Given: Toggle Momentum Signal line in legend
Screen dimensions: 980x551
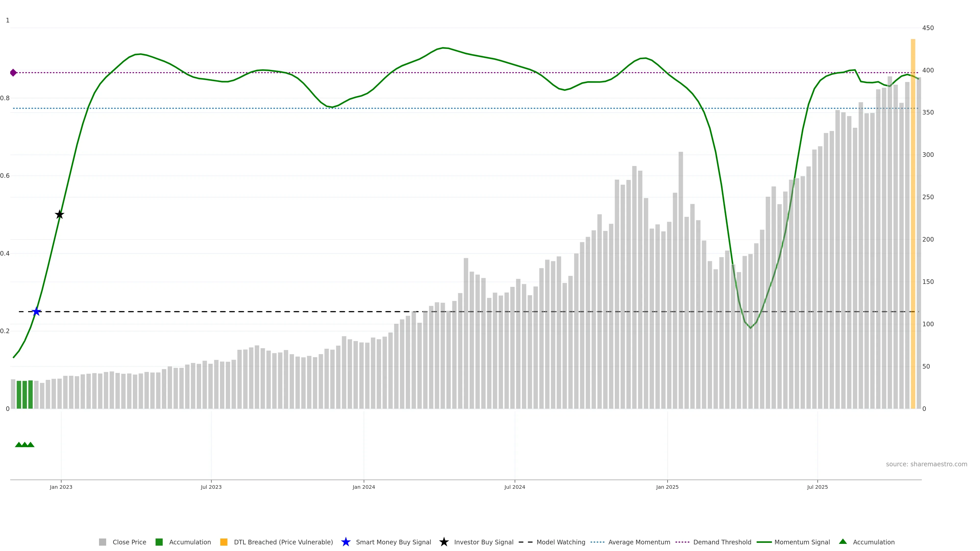Looking at the screenshot, I should 802,542.
